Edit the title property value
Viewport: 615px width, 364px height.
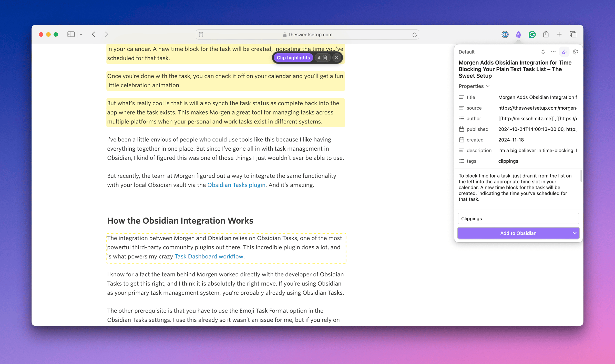[537, 97]
